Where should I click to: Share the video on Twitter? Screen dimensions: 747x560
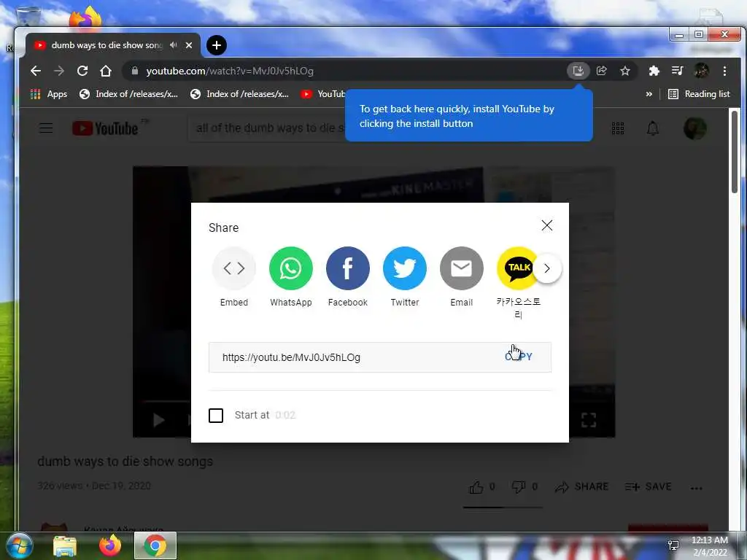pos(404,268)
